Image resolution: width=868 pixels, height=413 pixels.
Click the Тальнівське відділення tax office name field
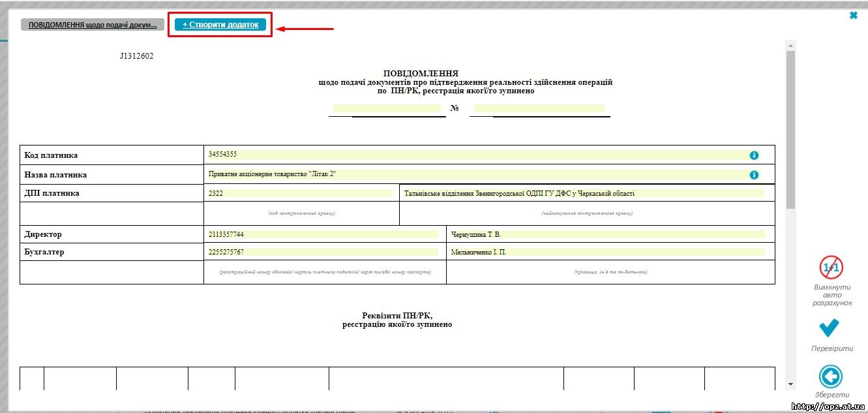pyautogui.click(x=584, y=193)
